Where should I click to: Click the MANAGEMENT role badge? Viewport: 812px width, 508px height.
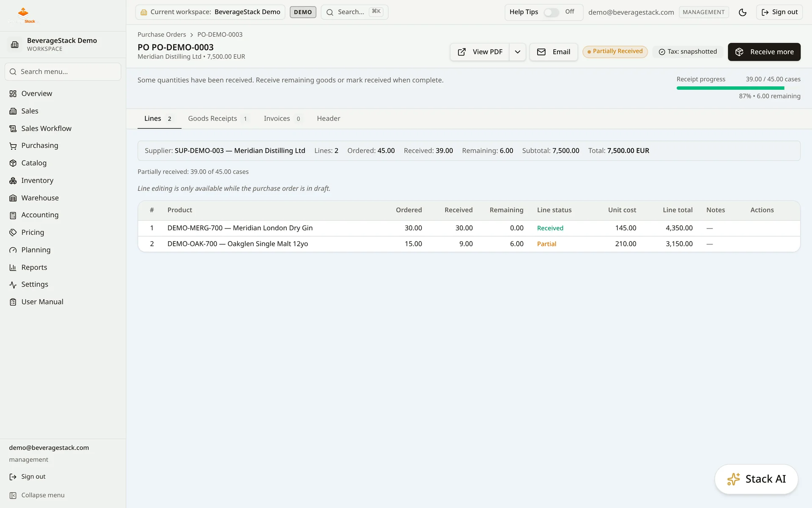point(703,12)
